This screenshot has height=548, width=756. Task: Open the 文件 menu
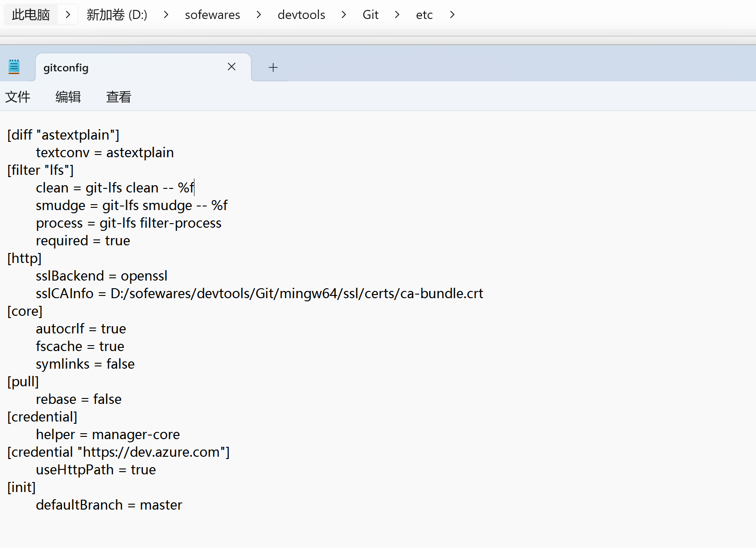pyautogui.click(x=18, y=97)
